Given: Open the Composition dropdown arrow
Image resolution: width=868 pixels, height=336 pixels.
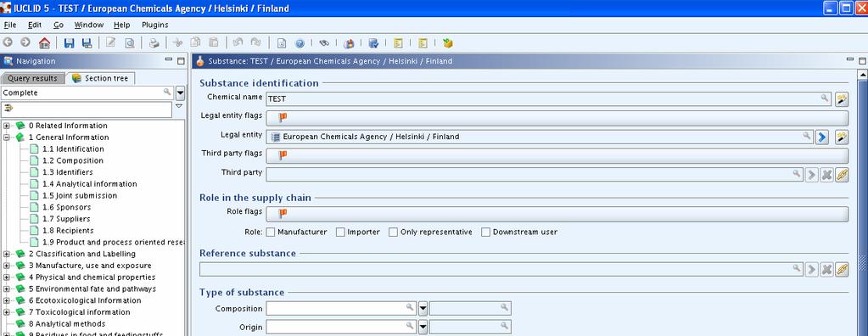Looking at the screenshot, I should (x=423, y=308).
